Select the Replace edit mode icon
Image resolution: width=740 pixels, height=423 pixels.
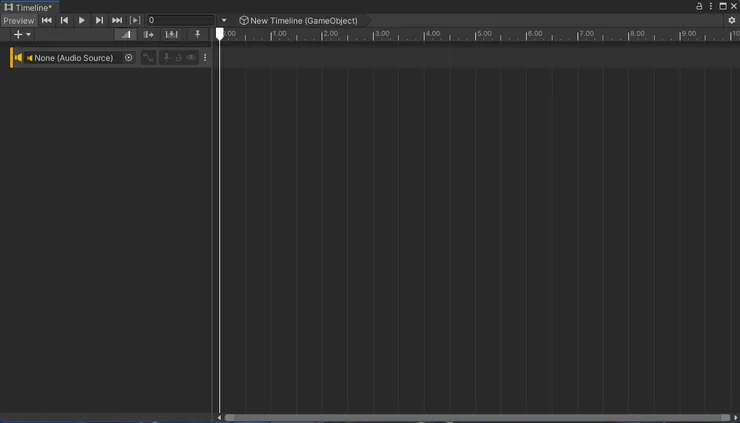pyautogui.click(x=171, y=34)
